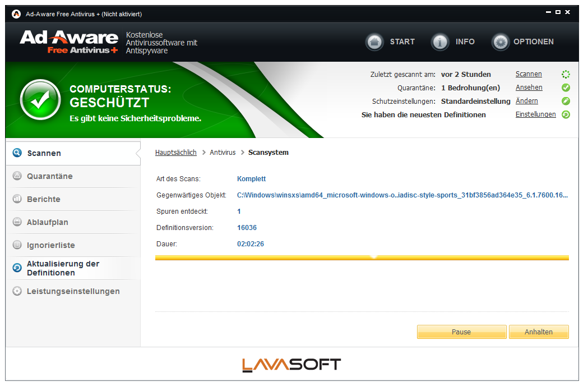588x386 pixels.
Task: Click the Ad-Aware logo in title bar
Action: [16, 13]
